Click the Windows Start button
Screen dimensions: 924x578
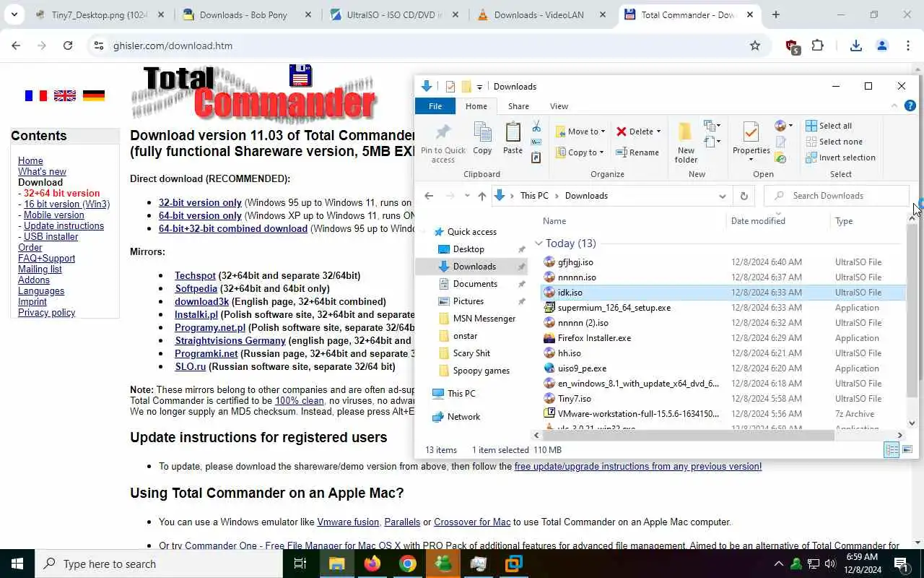(x=17, y=564)
